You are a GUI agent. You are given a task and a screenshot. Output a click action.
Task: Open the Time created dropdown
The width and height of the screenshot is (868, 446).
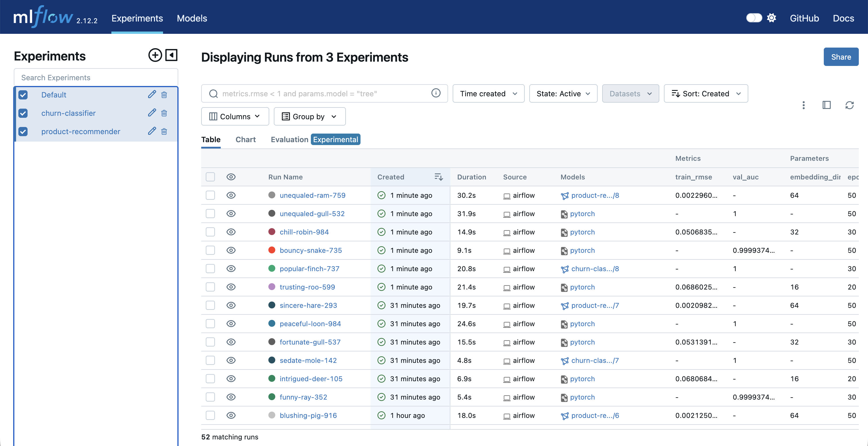click(x=488, y=93)
